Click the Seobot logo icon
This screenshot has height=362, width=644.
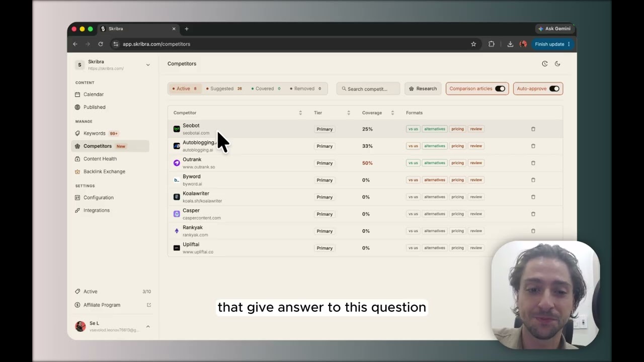pyautogui.click(x=177, y=129)
